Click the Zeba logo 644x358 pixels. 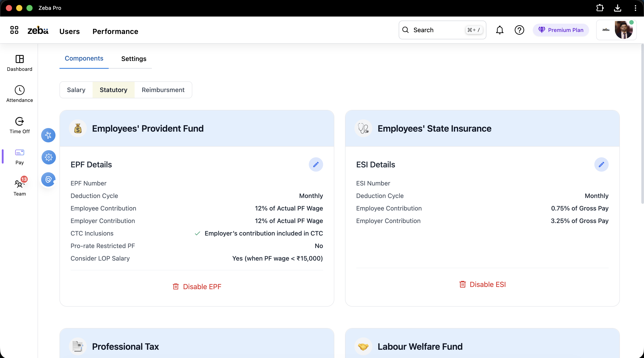[38, 30]
